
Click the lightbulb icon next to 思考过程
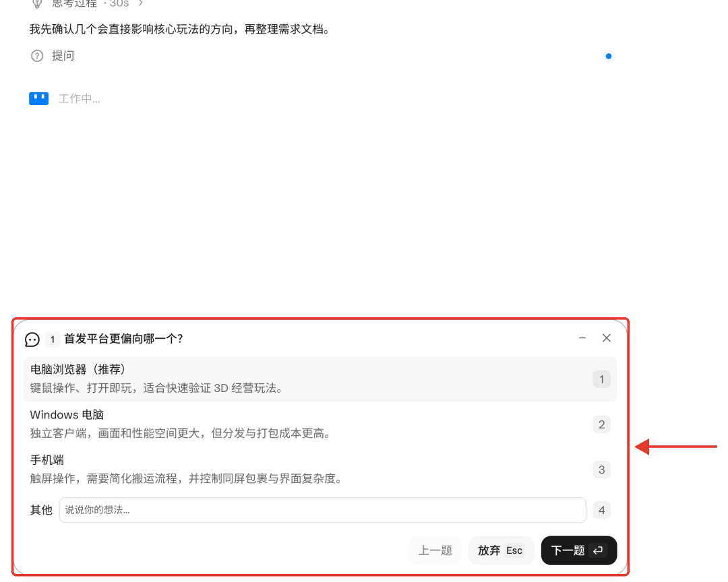click(x=37, y=3)
